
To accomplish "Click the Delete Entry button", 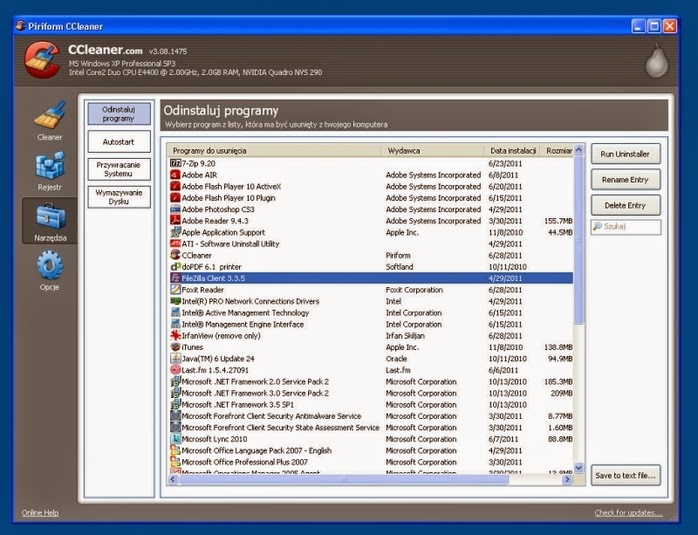I will click(625, 205).
